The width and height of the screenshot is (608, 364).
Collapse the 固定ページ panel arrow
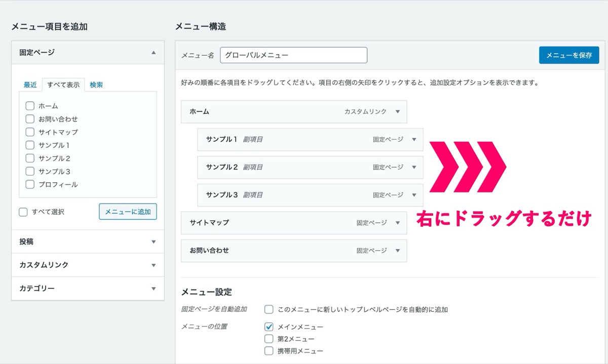click(x=154, y=52)
